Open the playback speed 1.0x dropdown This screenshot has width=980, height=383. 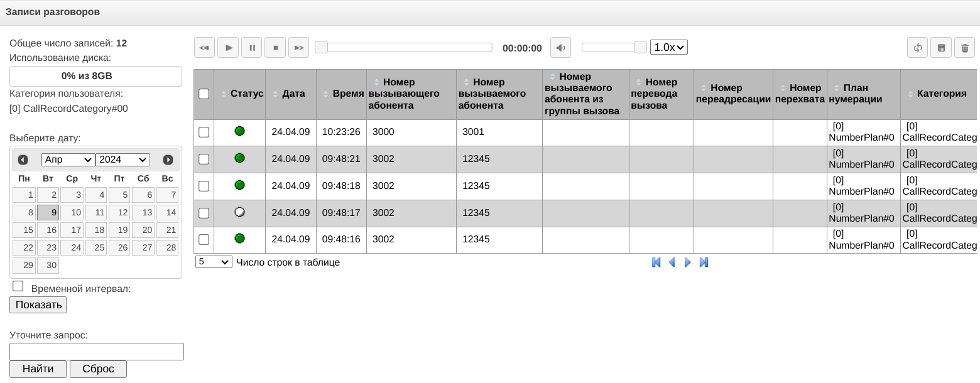[x=669, y=47]
